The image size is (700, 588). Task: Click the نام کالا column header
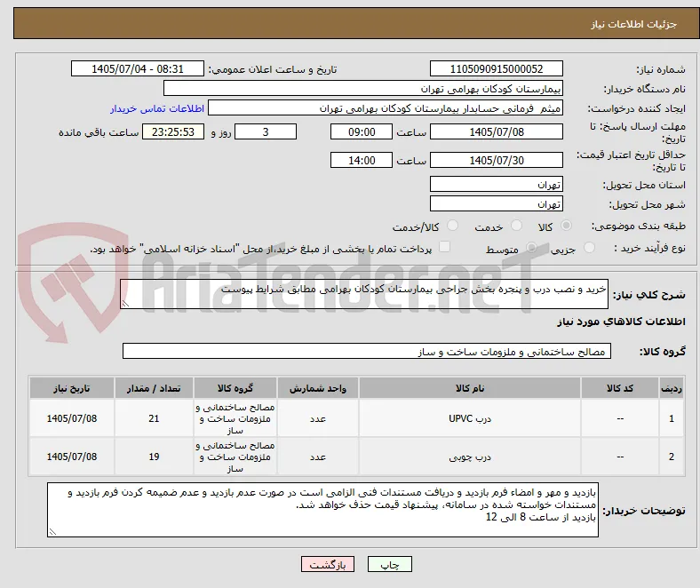[470, 388]
